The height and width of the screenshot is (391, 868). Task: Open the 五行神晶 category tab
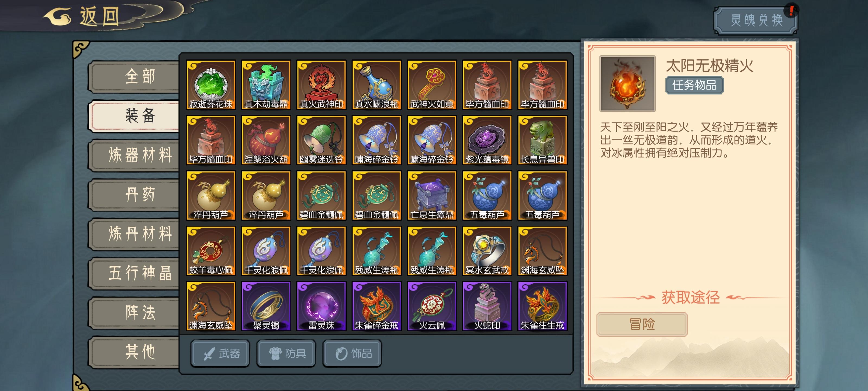tap(135, 273)
